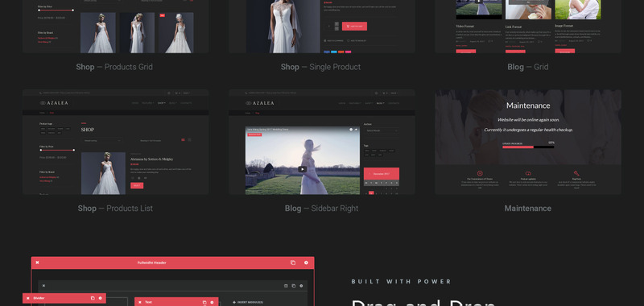644x306 pixels.
Task: Open the Blog — Sidebar Right preview caption
Action: click(x=321, y=209)
